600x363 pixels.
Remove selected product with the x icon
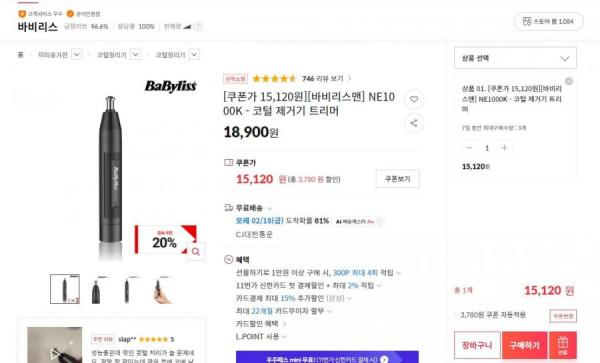(x=569, y=81)
